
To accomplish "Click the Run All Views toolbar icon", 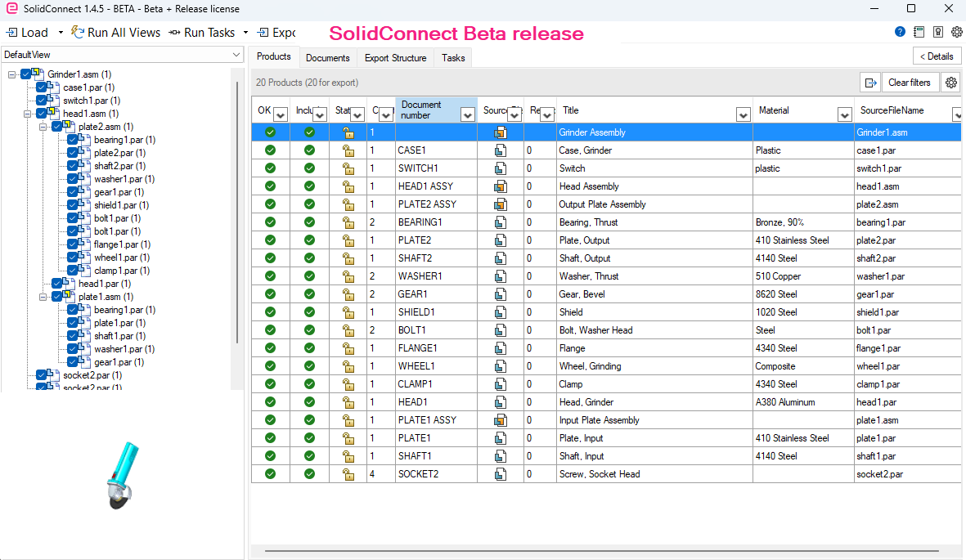I will [x=77, y=32].
